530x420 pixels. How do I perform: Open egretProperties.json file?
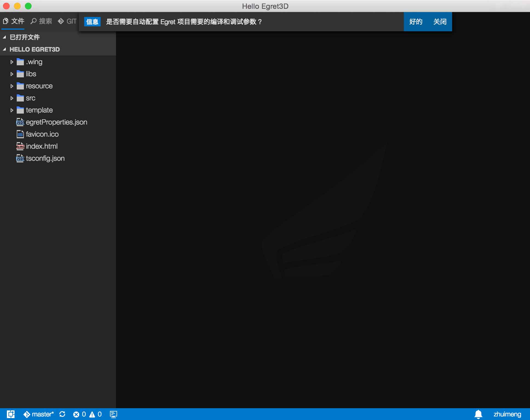coord(56,122)
